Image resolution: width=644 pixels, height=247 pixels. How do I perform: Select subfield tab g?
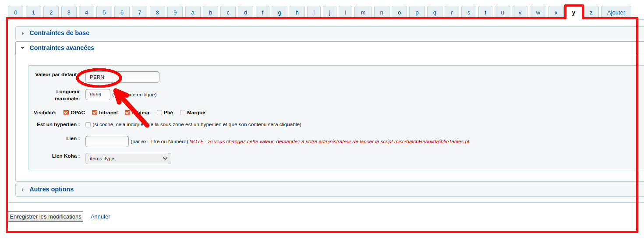(x=280, y=12)
